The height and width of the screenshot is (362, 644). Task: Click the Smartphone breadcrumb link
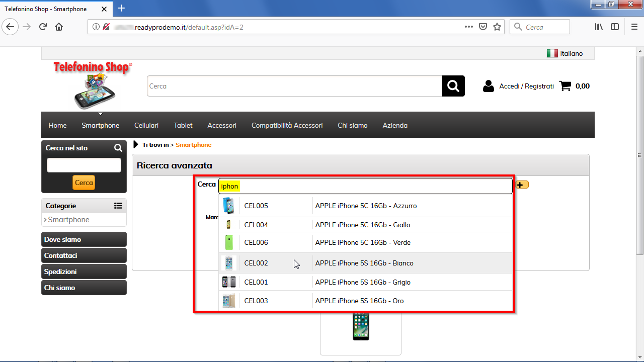(x=193, y=145)
